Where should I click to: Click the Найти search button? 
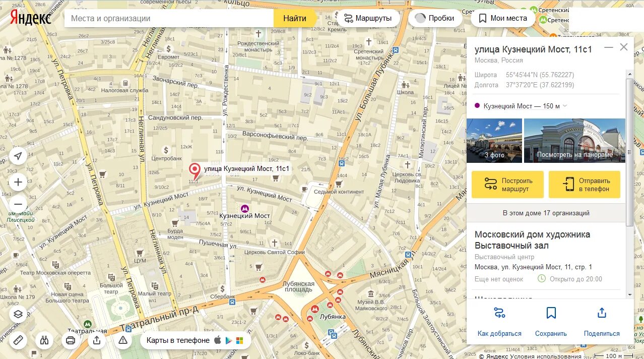[x=295, y=18]
